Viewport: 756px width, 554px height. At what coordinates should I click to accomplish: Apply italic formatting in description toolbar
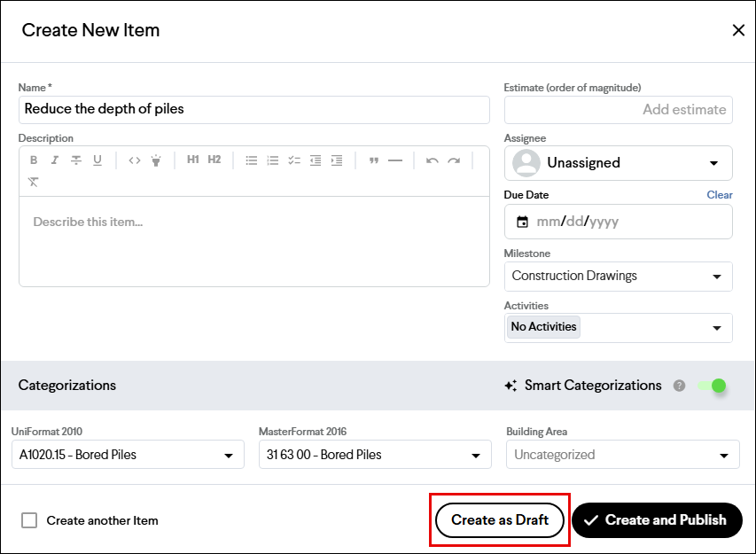(54, 160)
